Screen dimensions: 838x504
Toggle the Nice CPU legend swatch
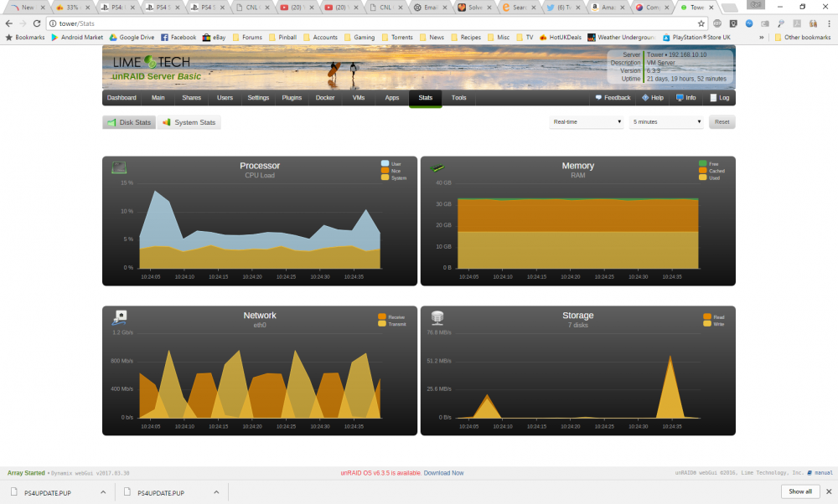coord(385,170)
